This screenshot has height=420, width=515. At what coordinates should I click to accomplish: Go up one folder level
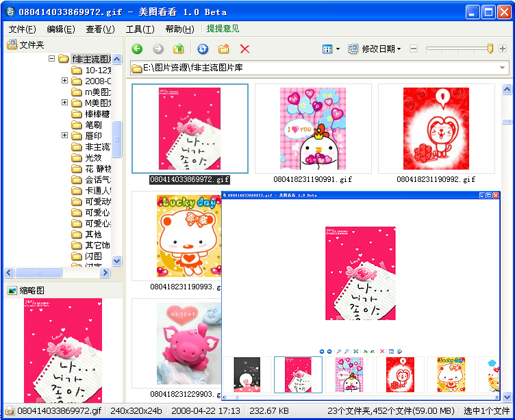click(179, 49)
